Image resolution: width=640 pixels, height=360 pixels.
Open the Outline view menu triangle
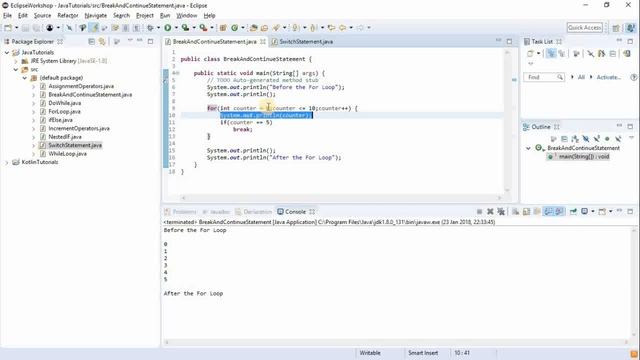[x=631, y=139]
